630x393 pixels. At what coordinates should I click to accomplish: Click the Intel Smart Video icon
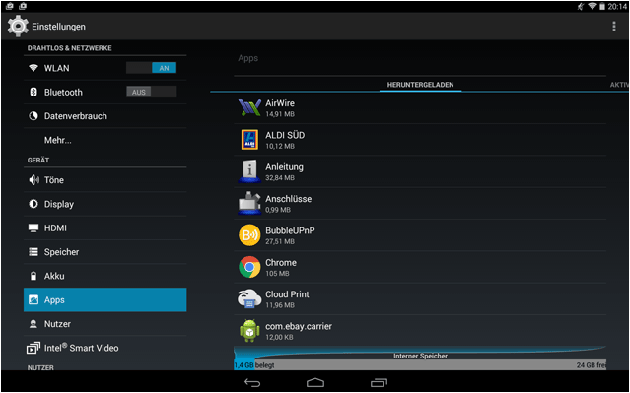coord(33,348)
